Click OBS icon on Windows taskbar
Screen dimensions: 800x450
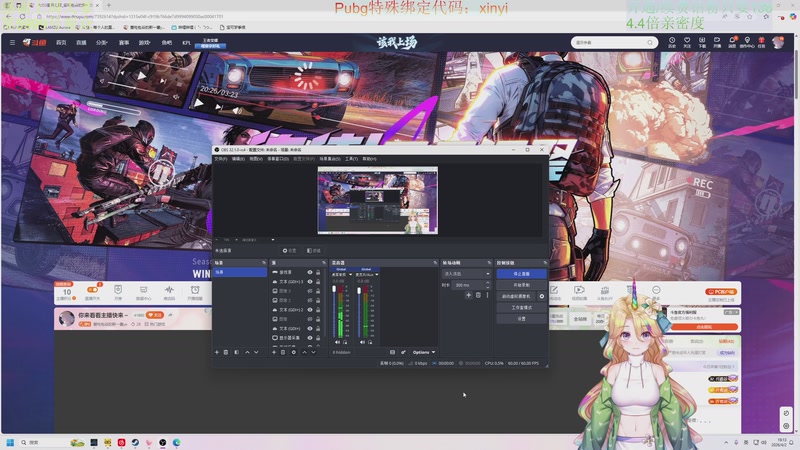[162, 442]
